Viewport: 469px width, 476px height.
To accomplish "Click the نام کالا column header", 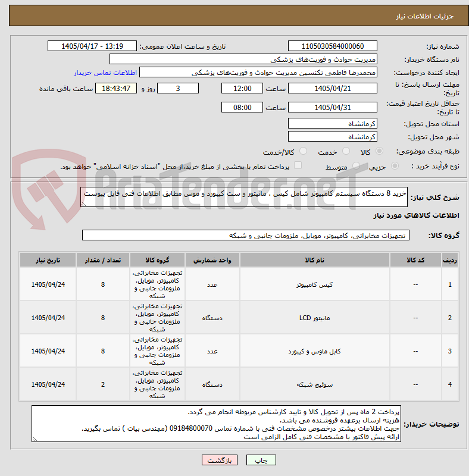I will pos(314,260).
